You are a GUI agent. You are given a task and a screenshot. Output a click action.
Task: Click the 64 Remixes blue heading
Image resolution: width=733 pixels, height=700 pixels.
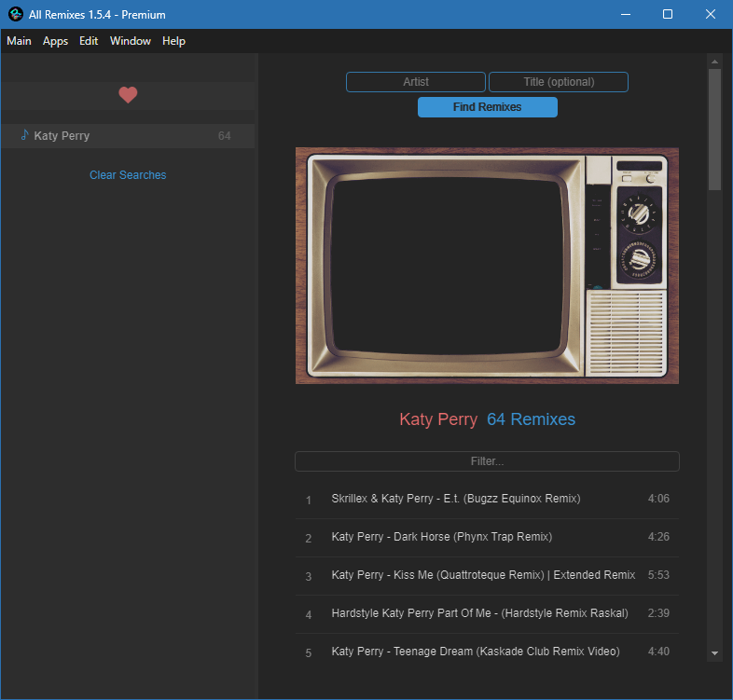coord(531,419)
